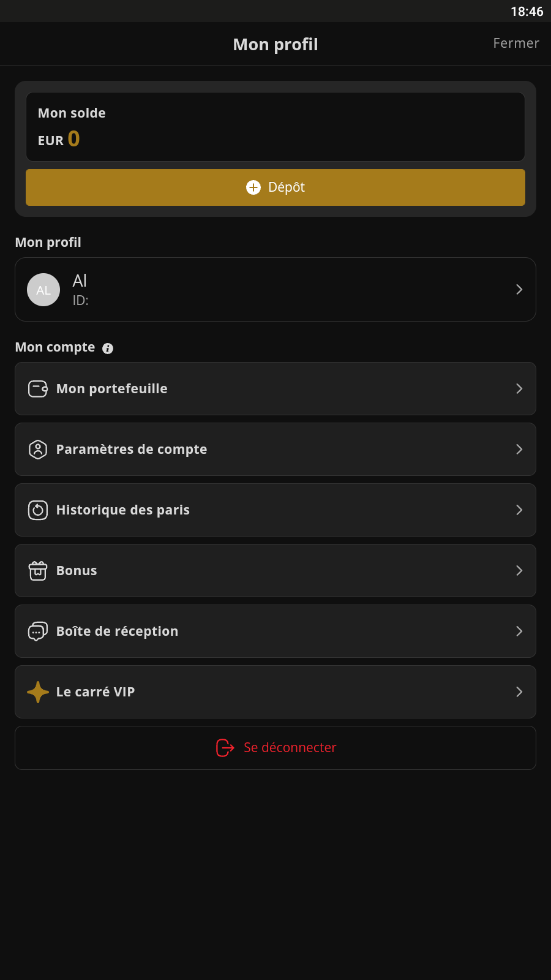Screen dimensions: 551x980
Task: Expand Paramètres de compte chevron arrow
Action: pyautogui.click(x=519, y=450)
